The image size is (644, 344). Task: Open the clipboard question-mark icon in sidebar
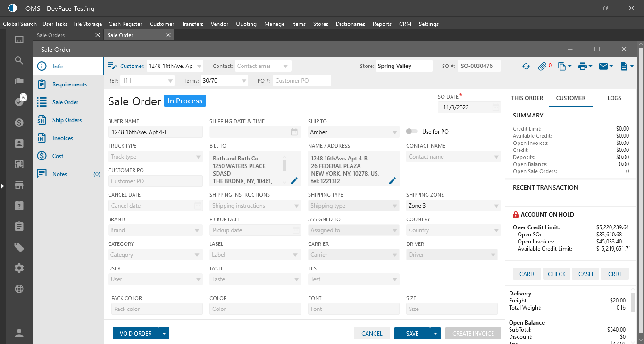coord(19,206)
